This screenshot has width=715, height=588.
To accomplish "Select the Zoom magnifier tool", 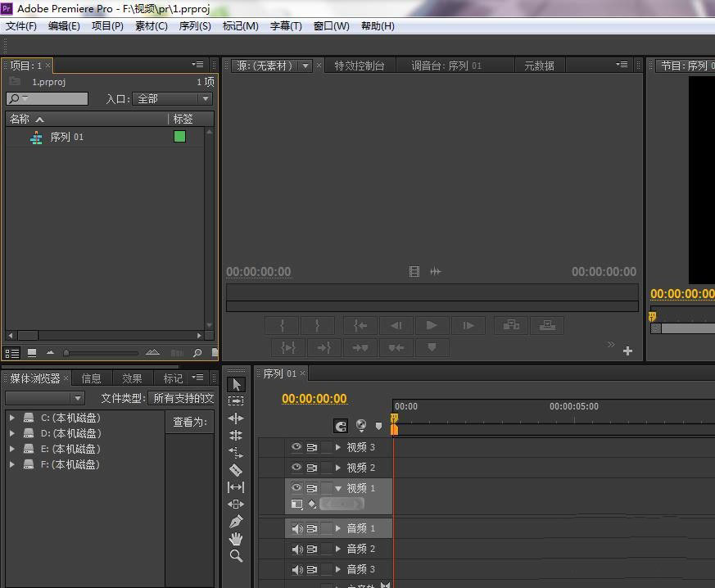I will [x=236, y=556].
